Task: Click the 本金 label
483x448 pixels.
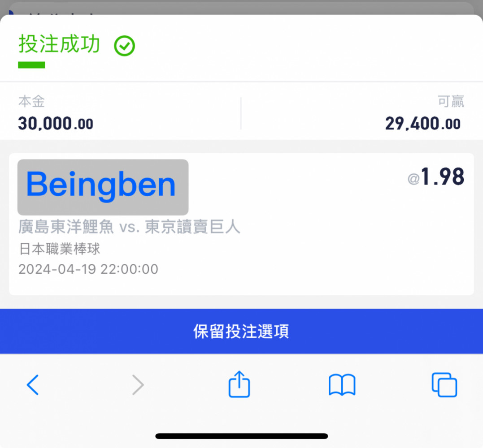Action: click(x=31, y=101)
